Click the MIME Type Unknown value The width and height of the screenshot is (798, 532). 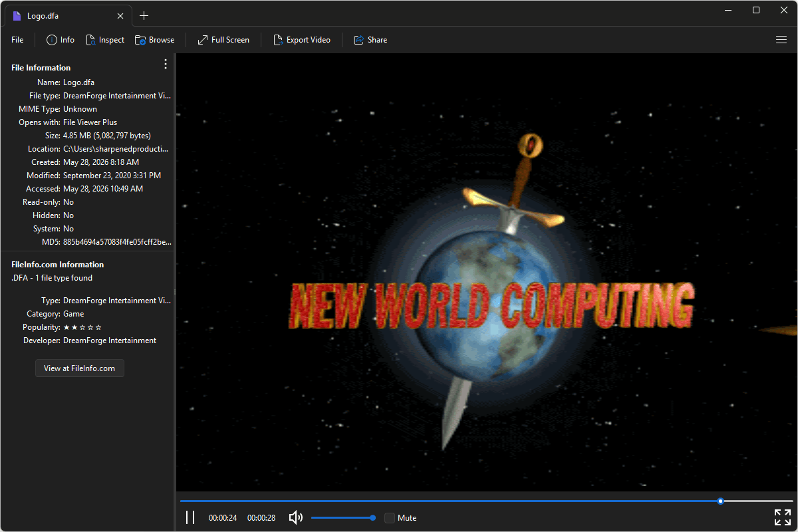click(80, 109)
